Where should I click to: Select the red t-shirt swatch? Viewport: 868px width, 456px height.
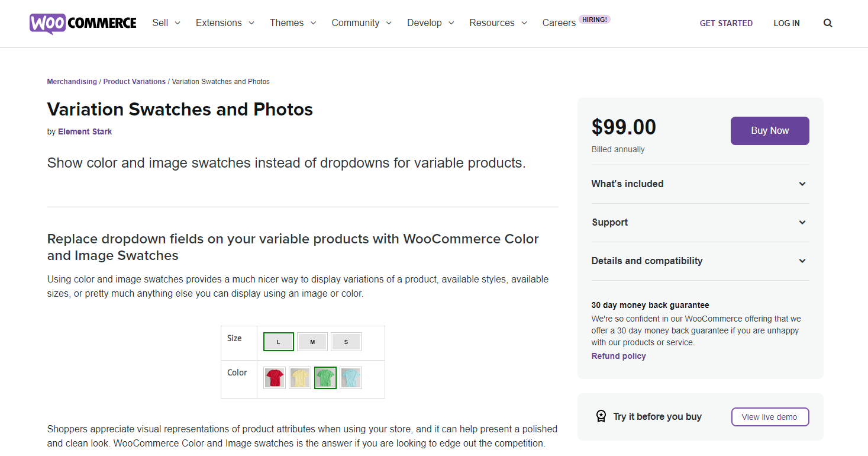[275, 378]
